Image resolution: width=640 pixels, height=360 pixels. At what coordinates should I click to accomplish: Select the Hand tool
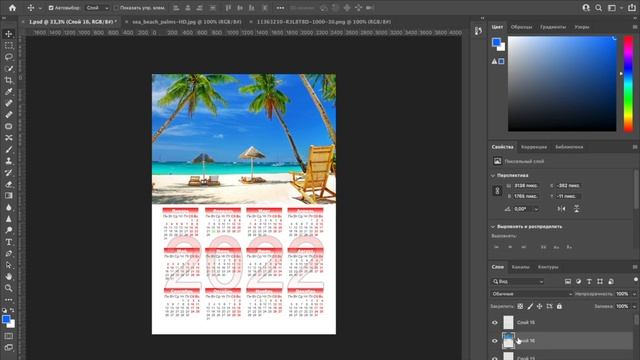pyautogui.click(x=9, y=276)
